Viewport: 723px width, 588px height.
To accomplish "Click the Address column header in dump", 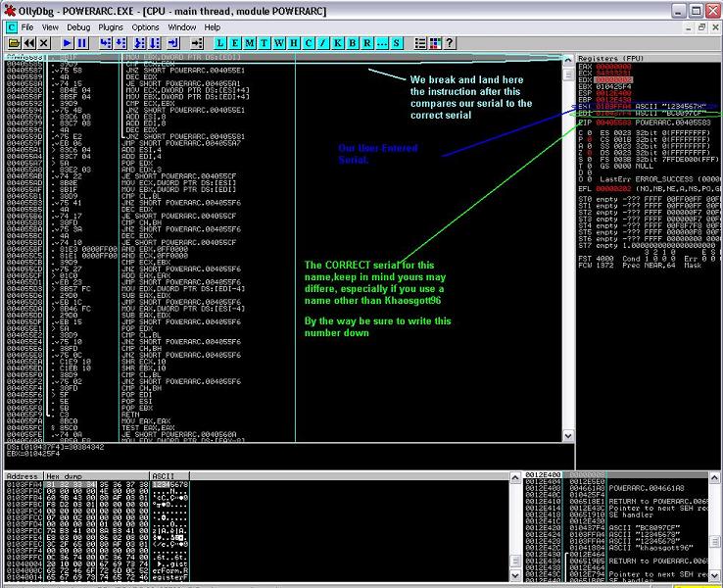I will pyautogui.click(x=24, y=476).
